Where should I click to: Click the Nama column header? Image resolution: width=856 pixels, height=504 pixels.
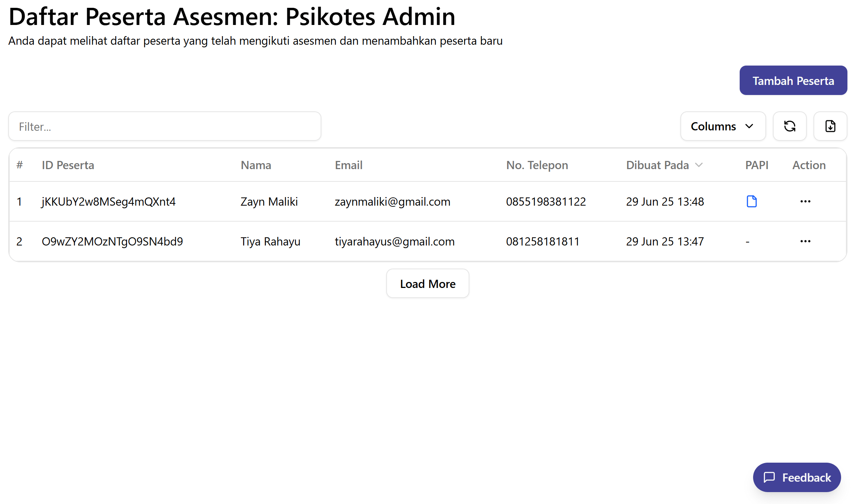256,165
